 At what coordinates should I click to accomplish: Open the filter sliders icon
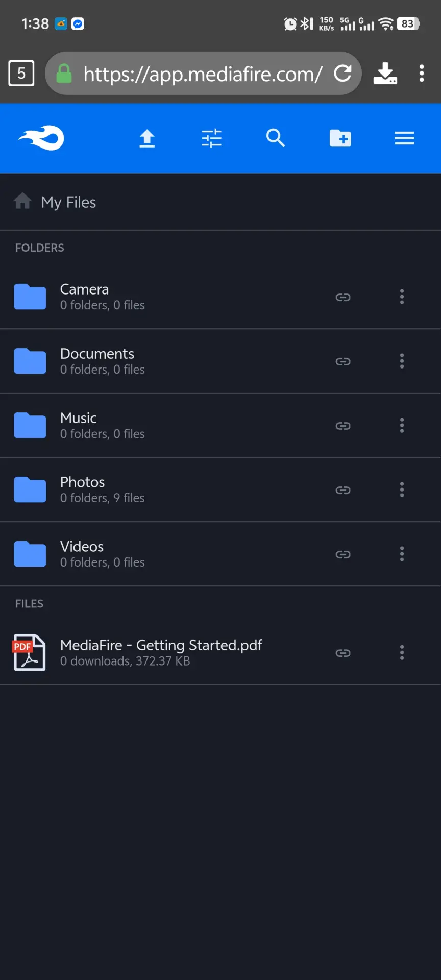[x=211, y=138]
